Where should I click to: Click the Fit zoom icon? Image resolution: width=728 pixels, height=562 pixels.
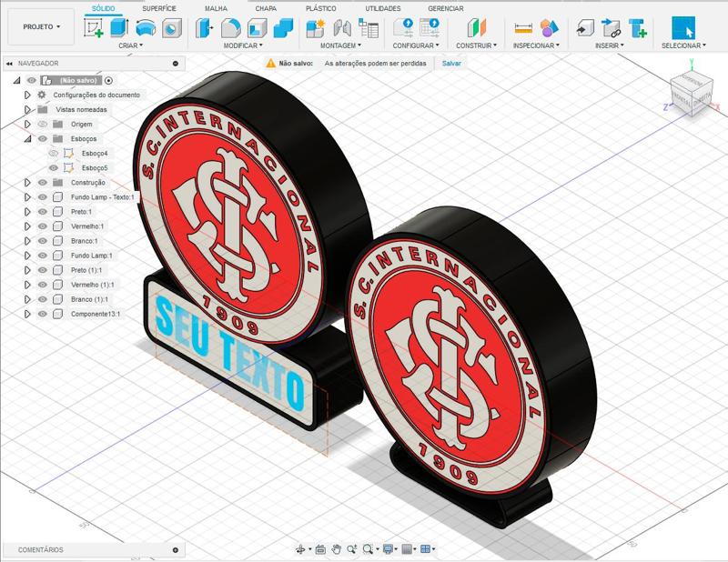[x=368, y=549]
